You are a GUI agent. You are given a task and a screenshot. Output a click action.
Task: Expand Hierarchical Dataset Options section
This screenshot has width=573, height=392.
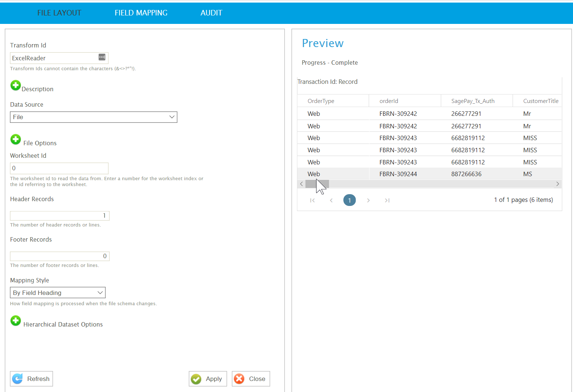tap(15, 321)
